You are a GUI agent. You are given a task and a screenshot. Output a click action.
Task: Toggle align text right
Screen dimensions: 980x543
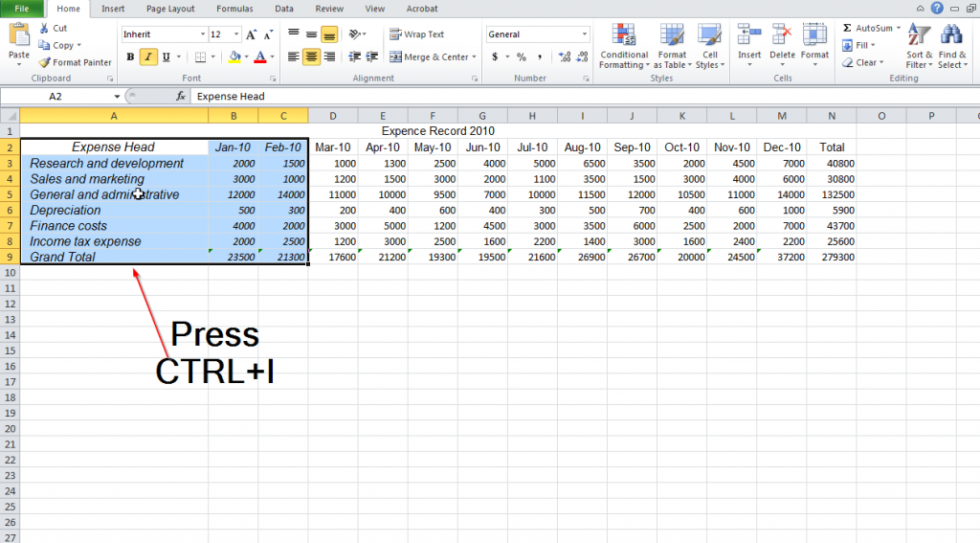[x=329, y=57]
